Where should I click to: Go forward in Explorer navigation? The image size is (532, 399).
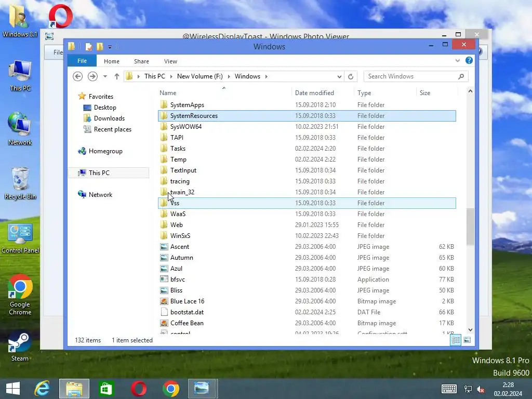coord(92,76)
